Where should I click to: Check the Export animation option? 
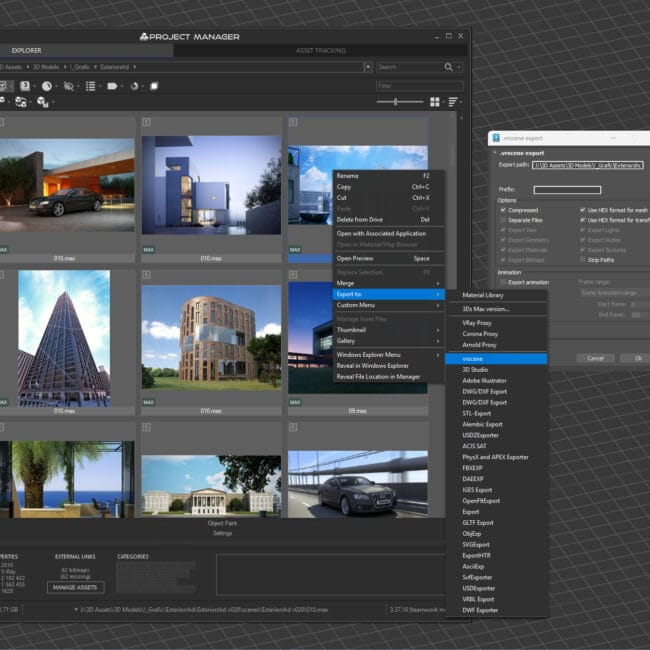[503, 282]
